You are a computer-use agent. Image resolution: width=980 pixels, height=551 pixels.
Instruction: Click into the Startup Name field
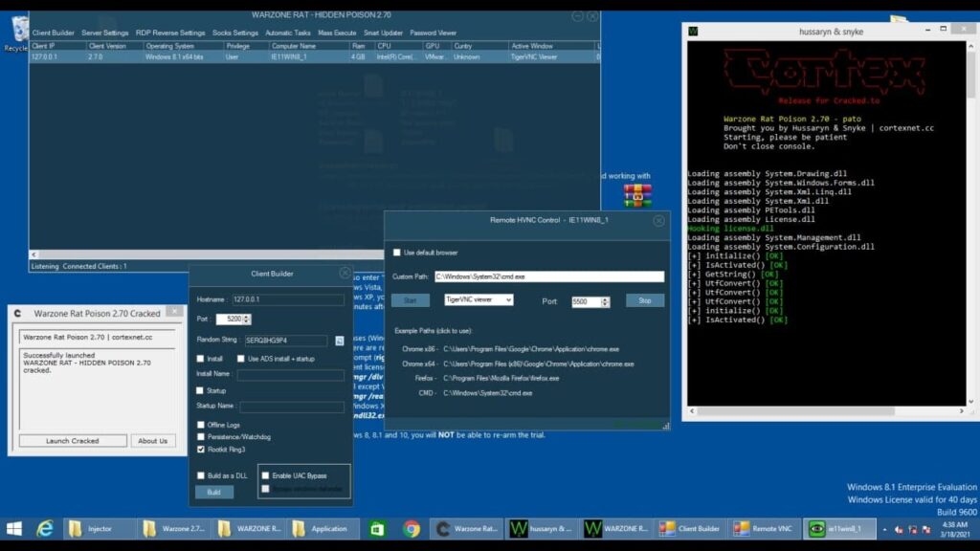coord(292,406)
